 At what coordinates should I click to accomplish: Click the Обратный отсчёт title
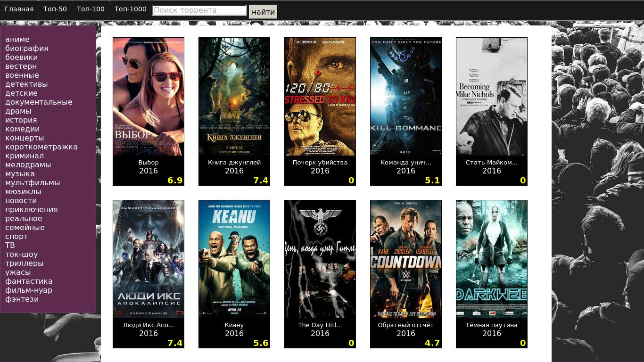pyautogui.click(x=406, y=325)
